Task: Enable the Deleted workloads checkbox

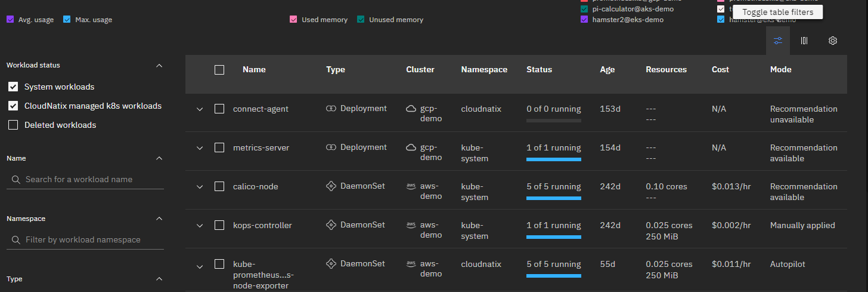Action: click(x=13, y=125)
